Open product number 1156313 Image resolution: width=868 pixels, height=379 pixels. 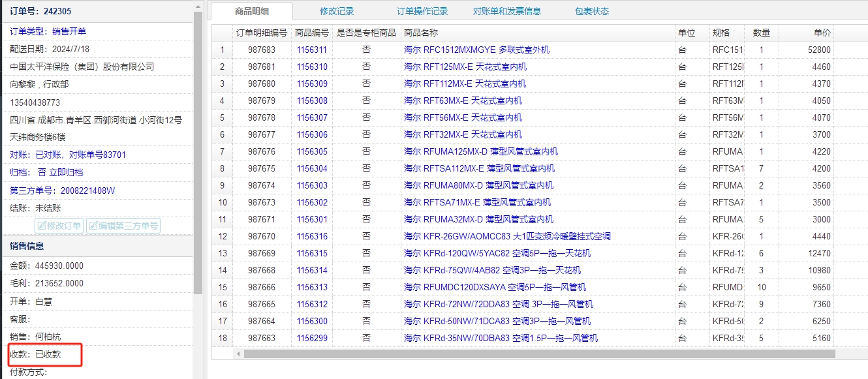[312, 287]
